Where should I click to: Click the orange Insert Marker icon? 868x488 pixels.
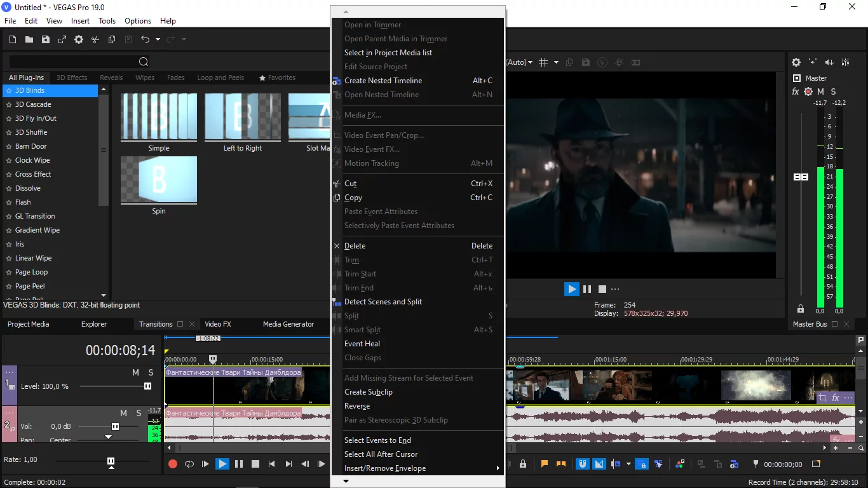point(545,464)
